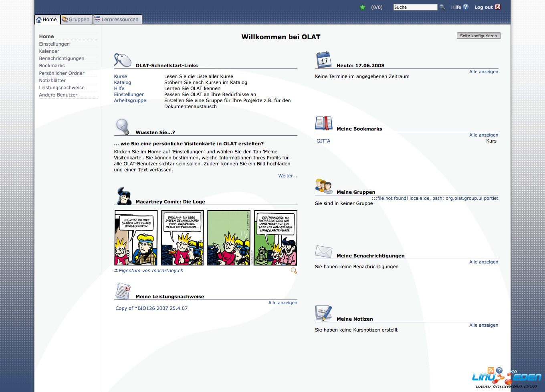Click the Meine Leistungsnachweise document icon
Screen dimensions: 545x392
123,291
